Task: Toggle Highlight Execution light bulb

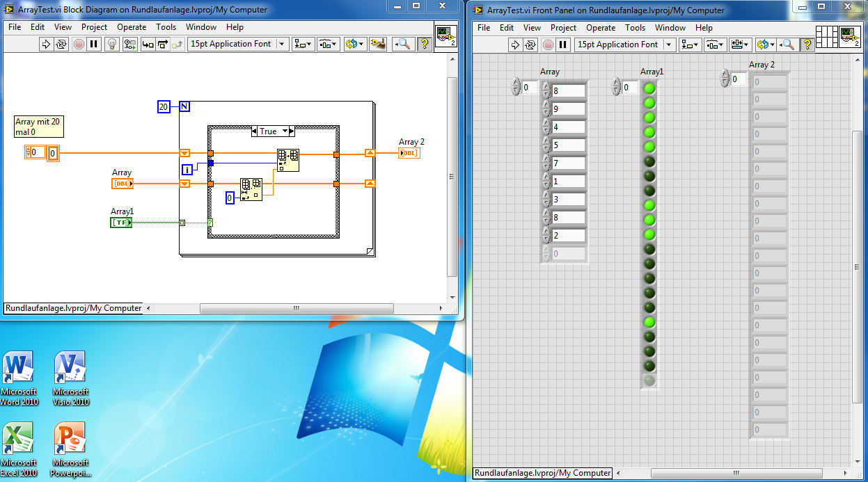Action: point(111,44)
